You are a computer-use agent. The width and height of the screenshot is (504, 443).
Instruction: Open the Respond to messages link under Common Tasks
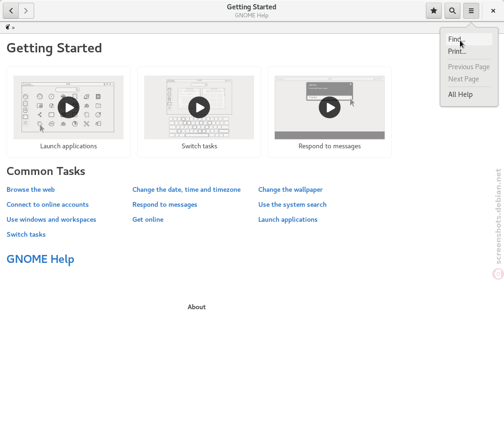coord(165,204)
